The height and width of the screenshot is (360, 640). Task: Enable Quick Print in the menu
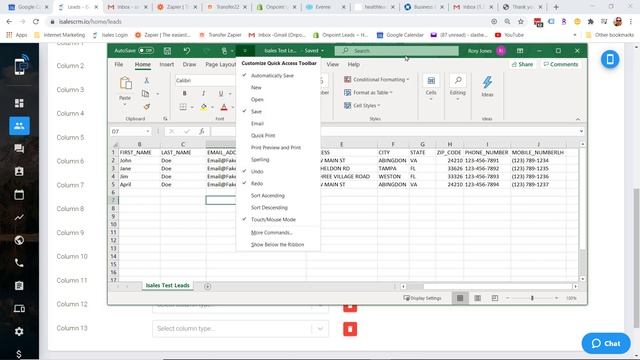pos(263,135)
